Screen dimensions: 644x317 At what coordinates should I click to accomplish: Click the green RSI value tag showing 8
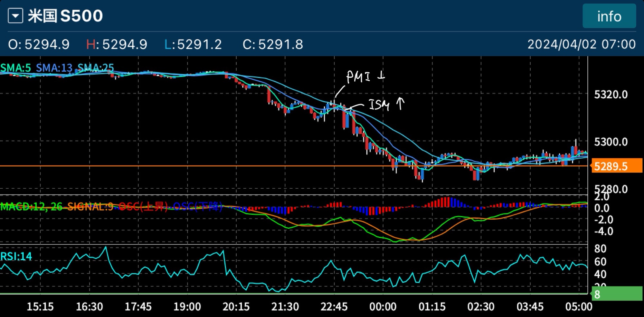click(x=616, y=294)
